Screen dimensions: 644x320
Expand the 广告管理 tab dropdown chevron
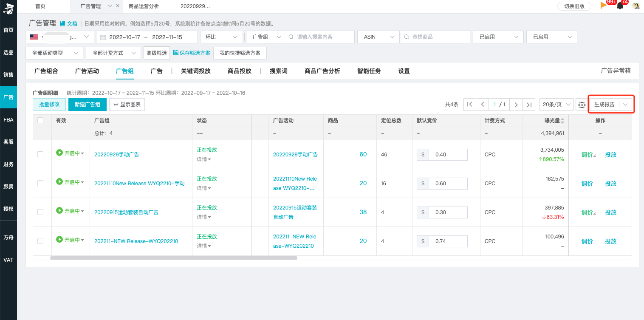(110, 6)
